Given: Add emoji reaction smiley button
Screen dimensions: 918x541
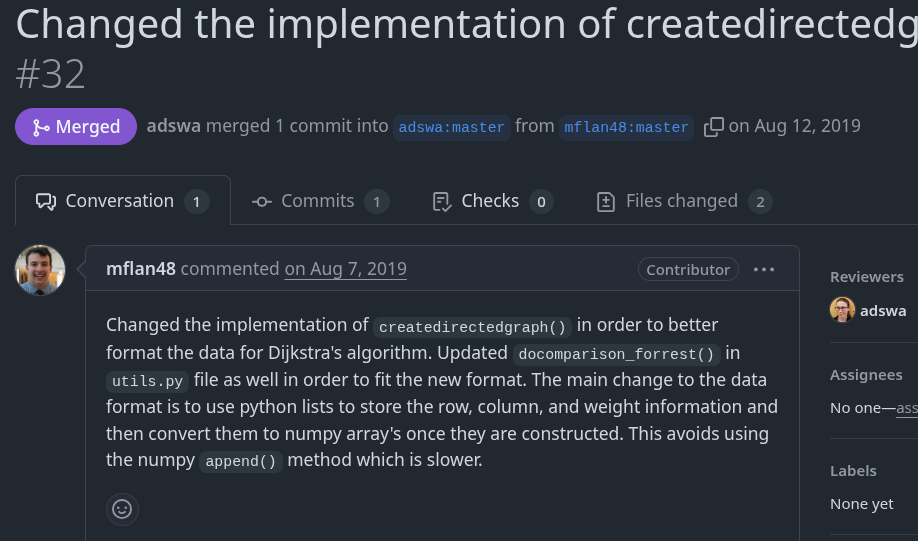Looking at the screenshot, I should (x=122, y=509).
